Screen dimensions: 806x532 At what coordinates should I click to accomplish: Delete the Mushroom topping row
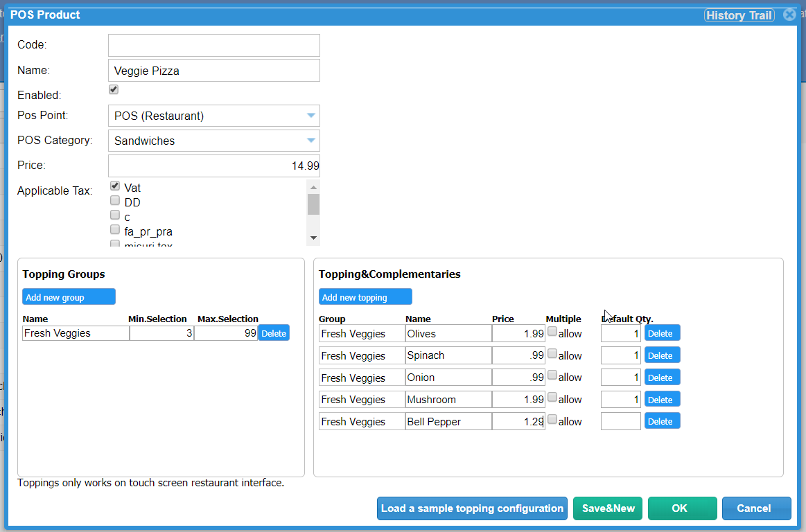click(x=662, y=400)
